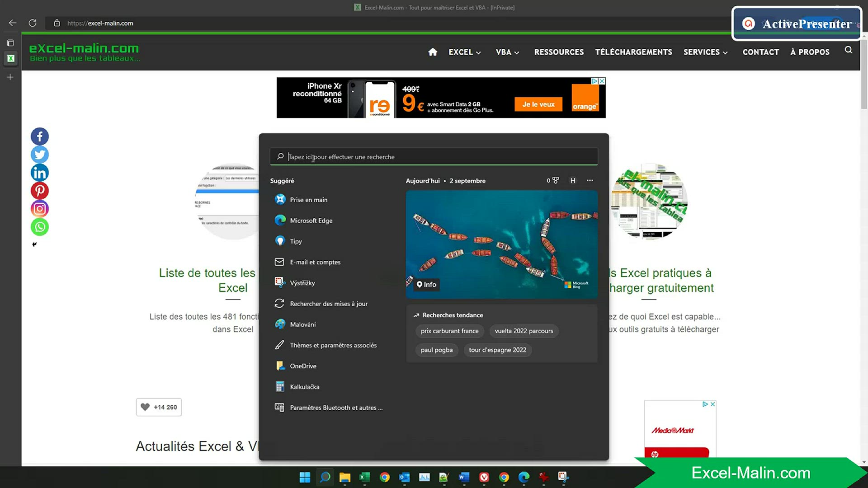Image resolution: width=868 pixels, height=488 pixels.
Task: Click the Info button on Bing image
Action: click(427, 284)
